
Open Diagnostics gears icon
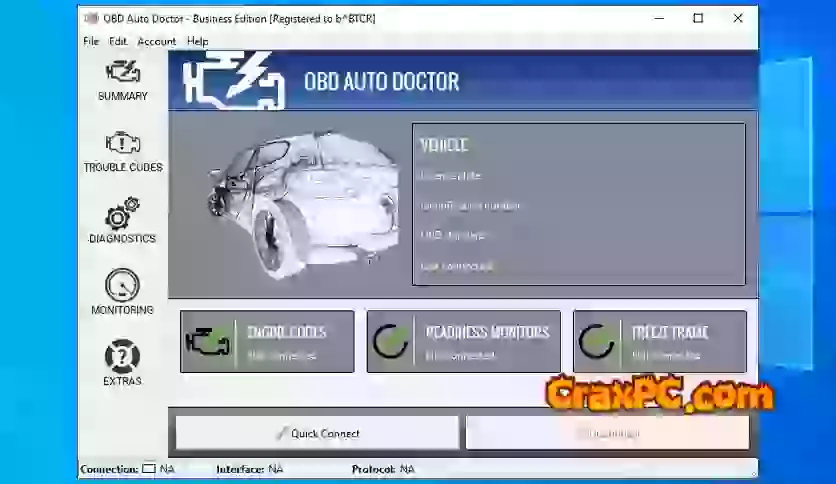(x=123, y=213)
